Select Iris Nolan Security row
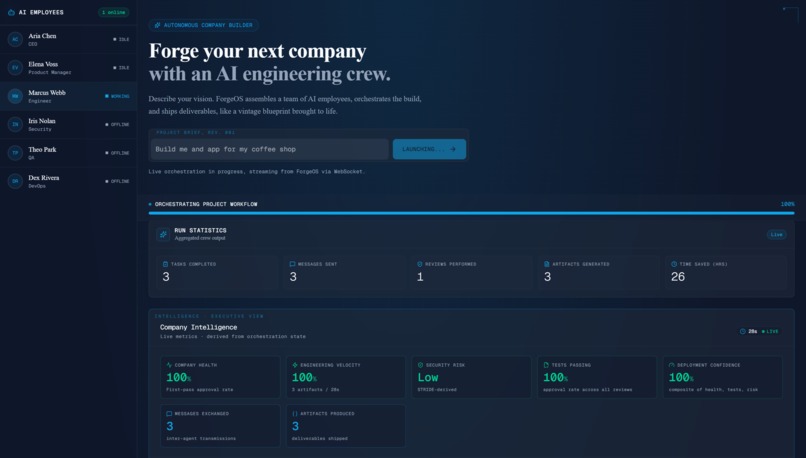 (68, 124)
